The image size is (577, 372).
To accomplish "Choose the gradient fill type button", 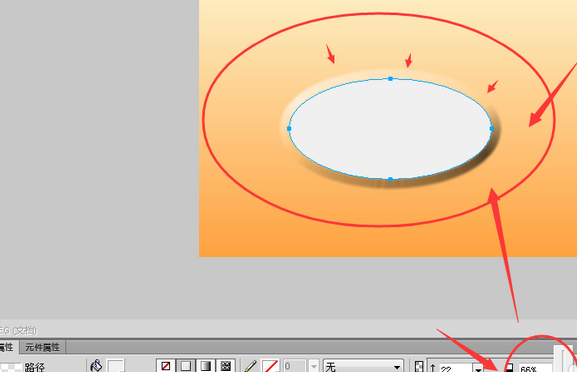I will pos(206,366).
